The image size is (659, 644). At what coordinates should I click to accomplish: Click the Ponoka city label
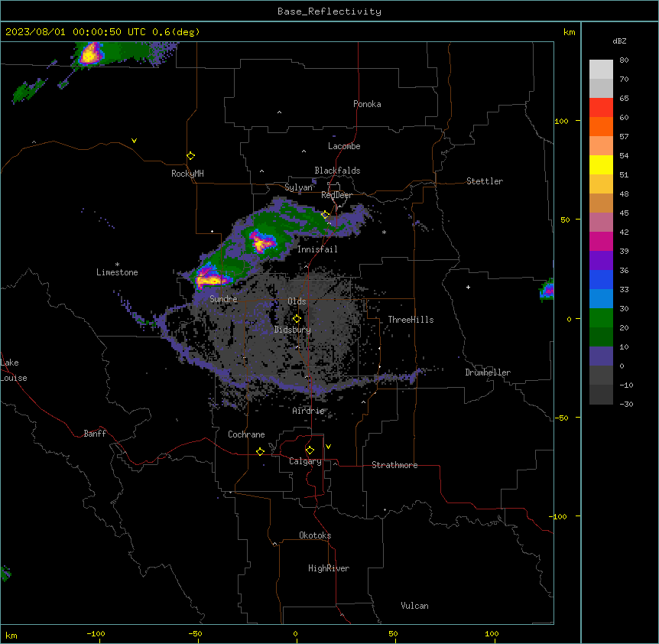[367, 104]
